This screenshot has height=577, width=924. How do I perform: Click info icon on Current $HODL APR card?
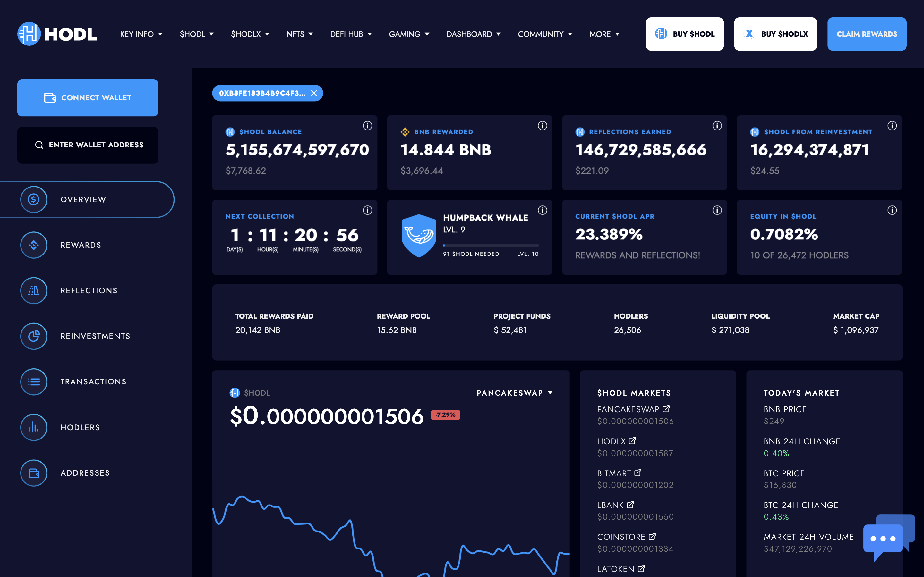point(717,210)
